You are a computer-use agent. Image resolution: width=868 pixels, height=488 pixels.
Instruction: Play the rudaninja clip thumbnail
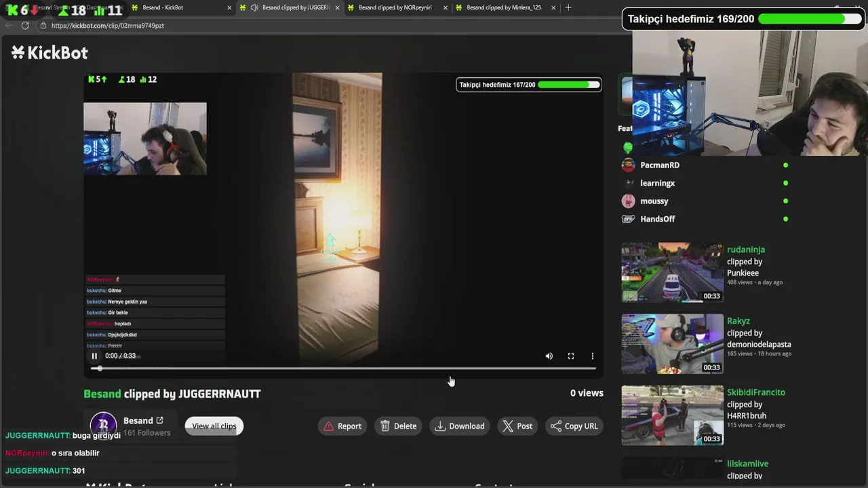(x=672, y=272)
